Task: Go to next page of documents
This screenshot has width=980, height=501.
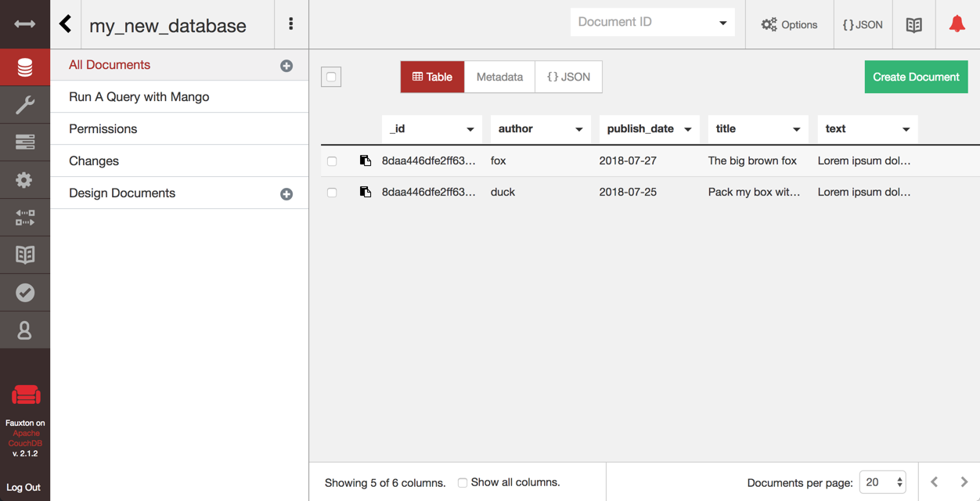Action: (x=964, y=482)
